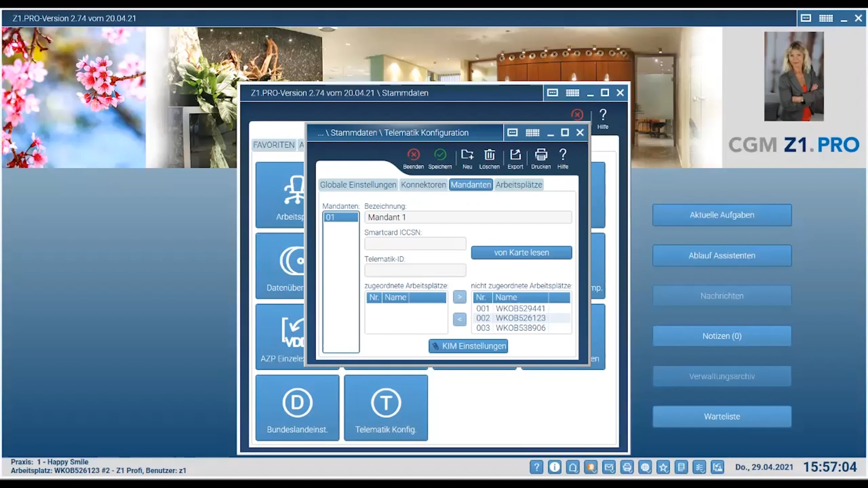Click the Drucken printer icon

(541, 155)
